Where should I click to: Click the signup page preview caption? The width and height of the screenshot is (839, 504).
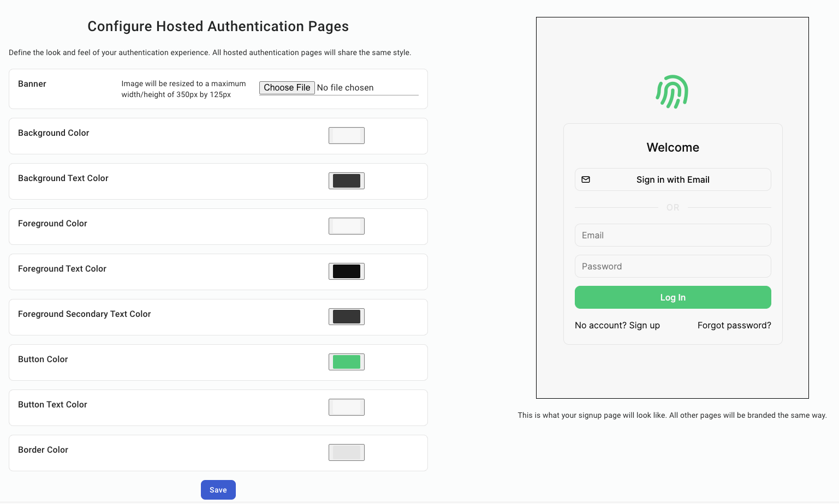click(673, 415)
